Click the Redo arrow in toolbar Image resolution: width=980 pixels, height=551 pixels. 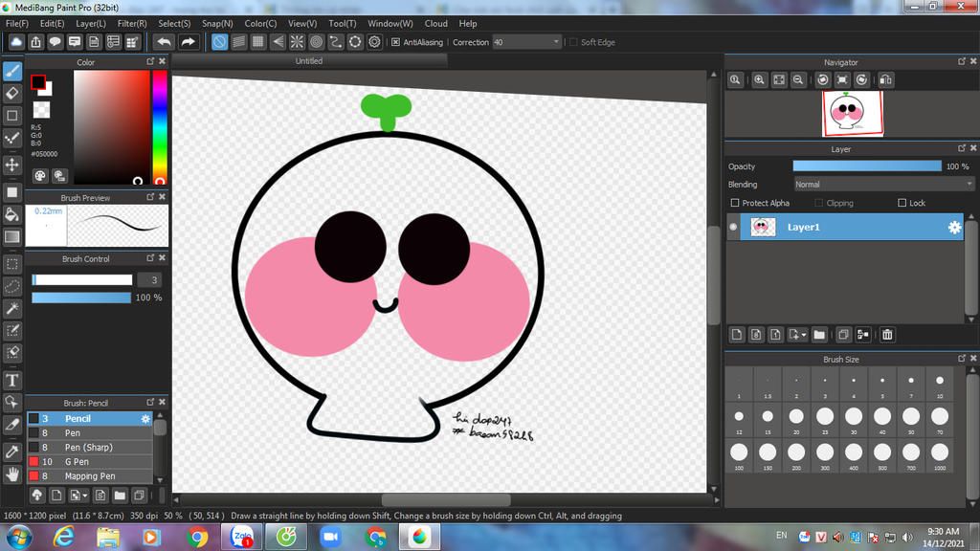click(188, 42)
